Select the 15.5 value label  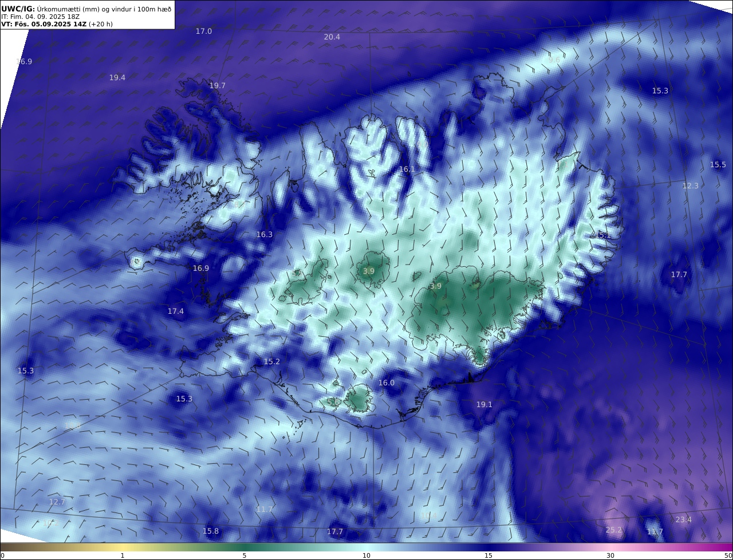(x=718, y=164)
